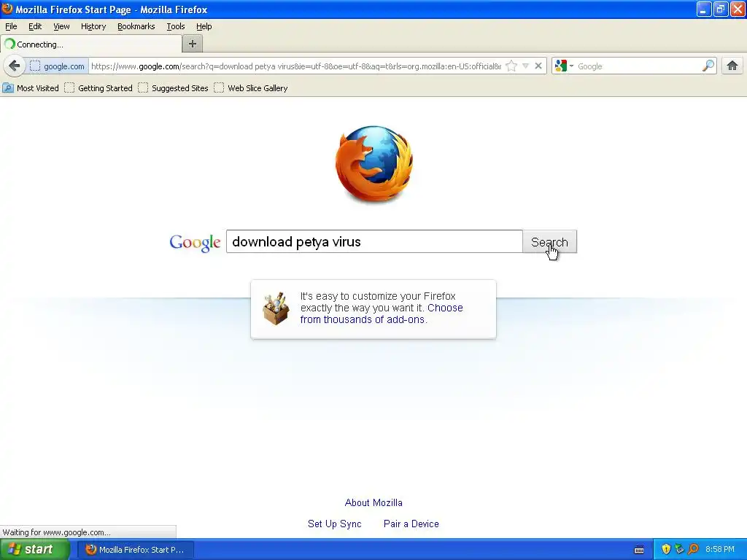Screen dimensions: 747x560
Task: Click the Waiting for www.google.com status text
Action: (56, 532)
